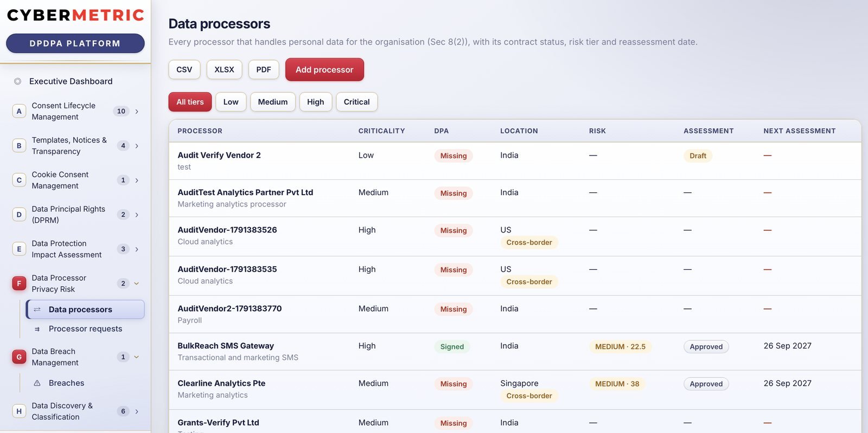Screen dimensions: 868x433
Task: Collapse Data Processor Privacy Risk section
Action: point(137,283)
